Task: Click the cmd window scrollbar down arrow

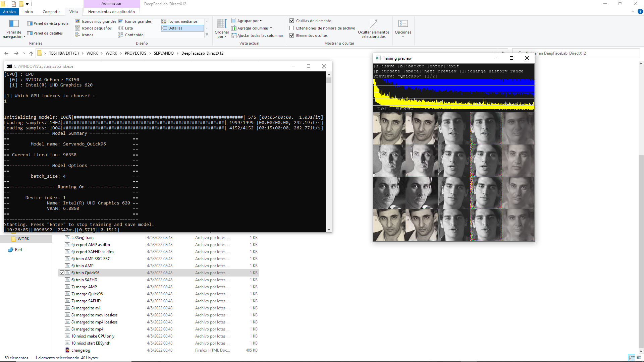Action: (x=329, y=230)
